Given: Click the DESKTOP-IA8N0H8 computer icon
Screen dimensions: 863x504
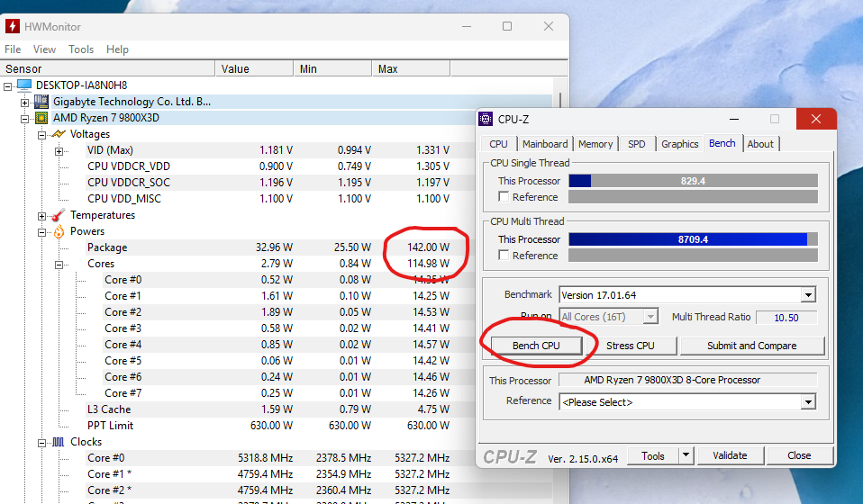Looking at the screenshot, I should point(24,85).
